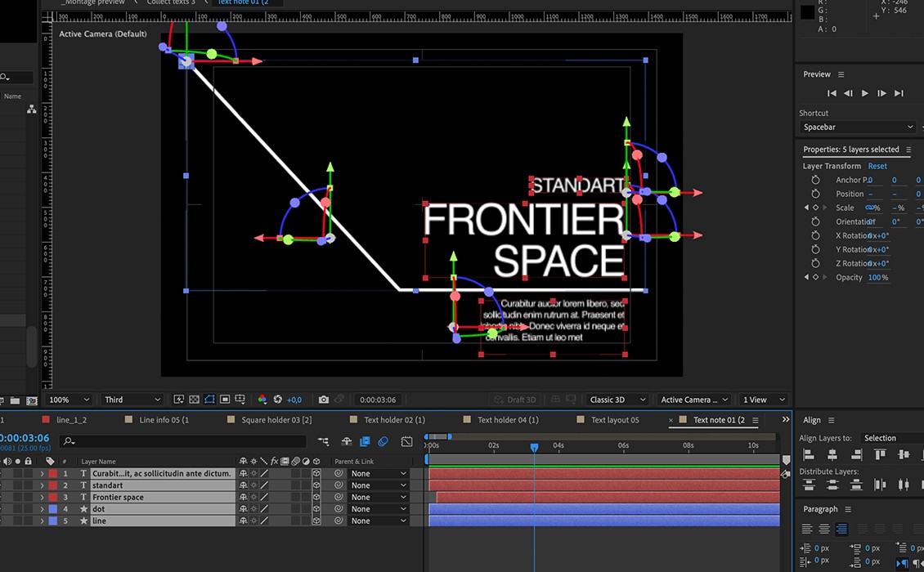Toggle Fast Previews in the viewer toolbar
This screenshot has height=572, width=924.
179,400
